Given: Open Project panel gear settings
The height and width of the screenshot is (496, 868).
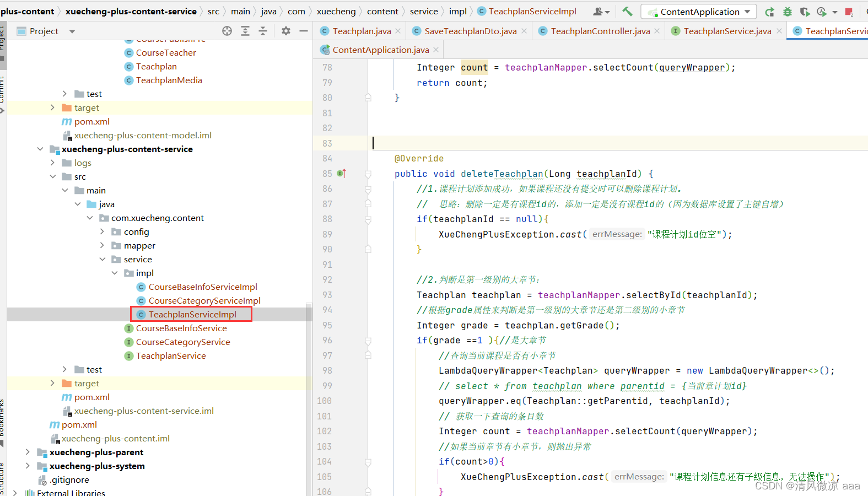Looking at the screenshot, I should pyautogui.click(x=285, y=31).
